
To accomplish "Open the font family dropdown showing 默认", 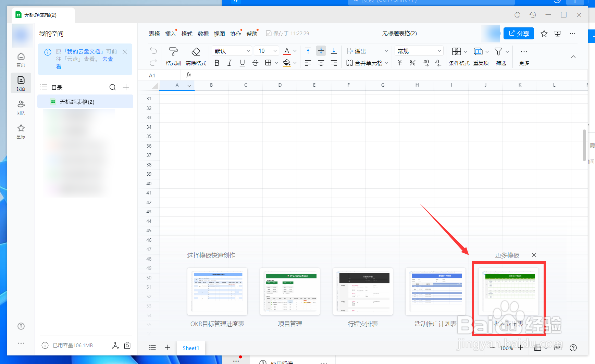I will pyautogui.click(x=232, y=51).
